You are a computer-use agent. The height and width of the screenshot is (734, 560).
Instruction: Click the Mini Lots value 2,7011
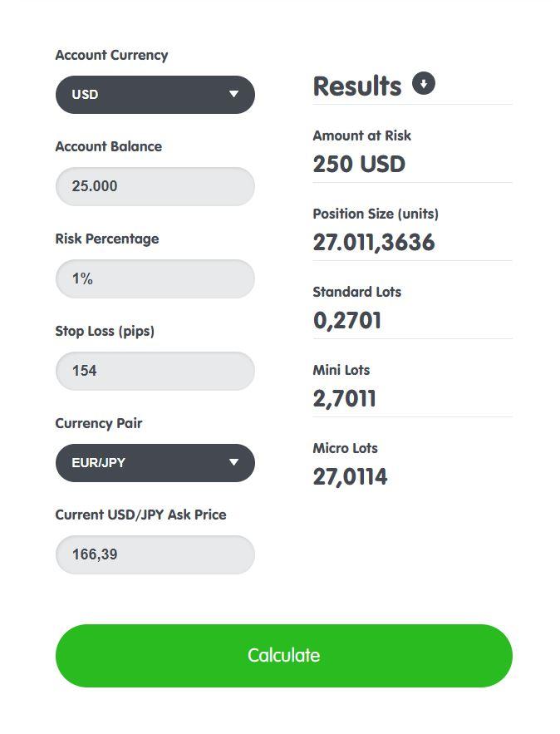(344, 399)
